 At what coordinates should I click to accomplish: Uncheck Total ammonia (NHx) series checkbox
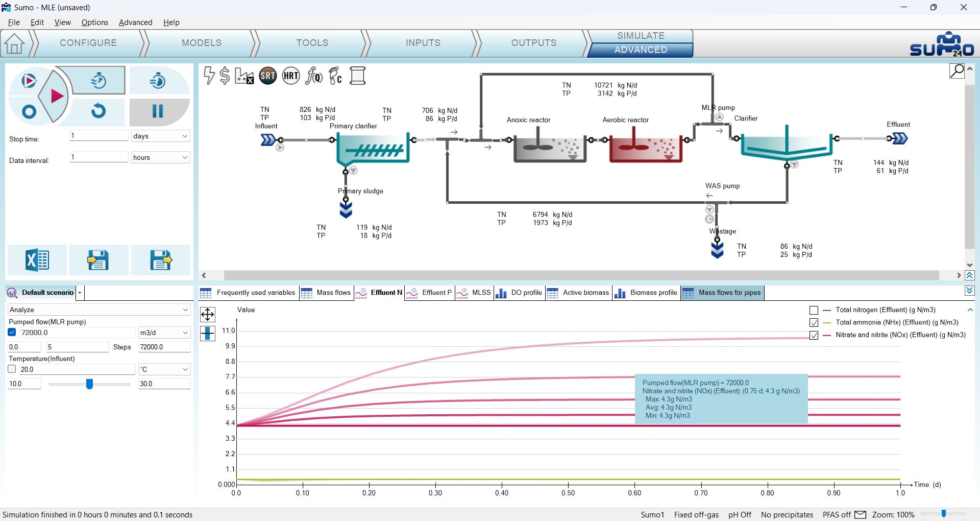point(814,323)
